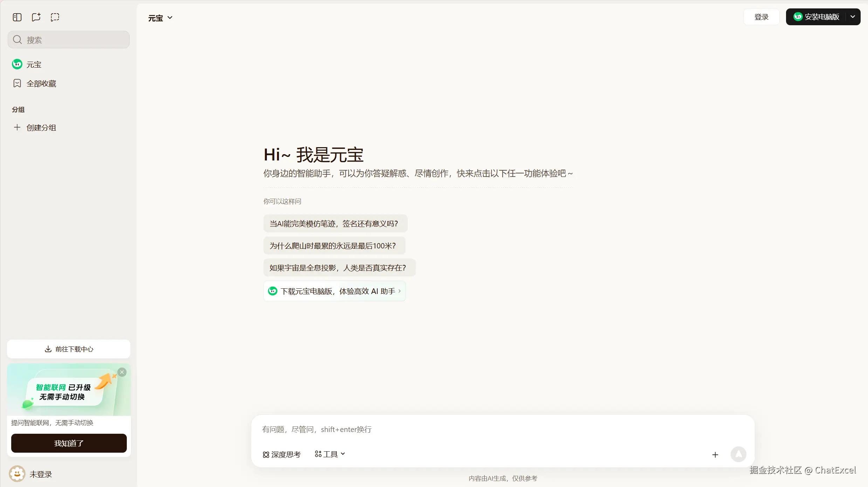Open the 元宝 model dropdown
Image resolution: width=868 pixels, height=487 pixels.
pos(160,18)
